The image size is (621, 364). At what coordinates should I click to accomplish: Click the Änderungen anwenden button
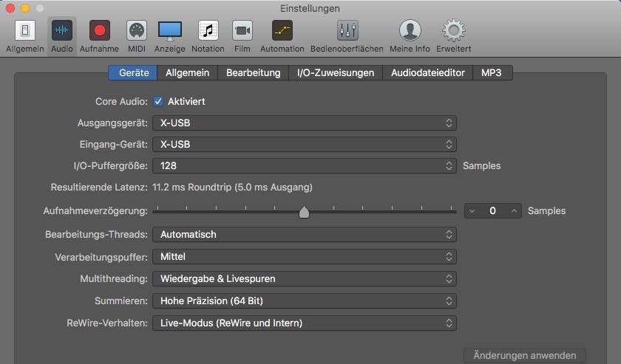coord(524,356)
